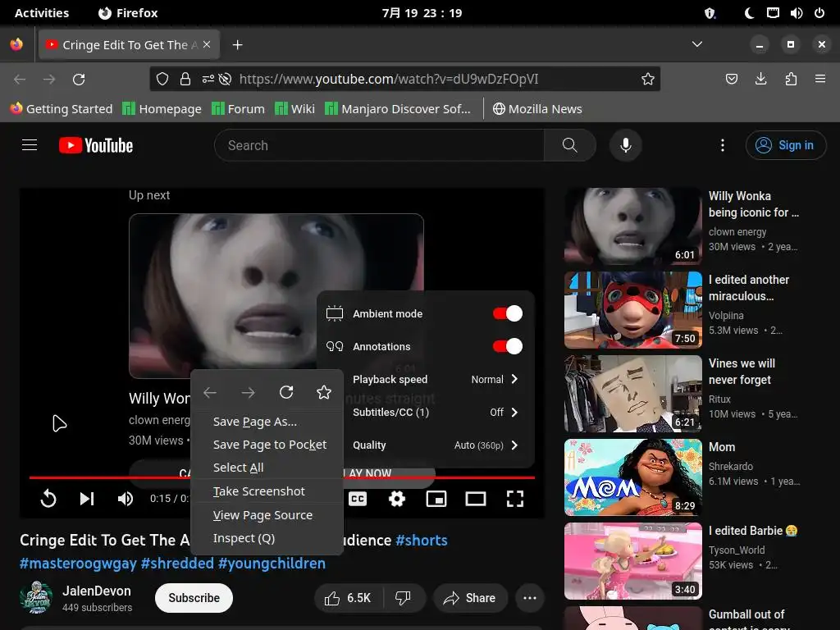
Task: Choose Take Screenshot in context menu
Action: pos(267,491)
